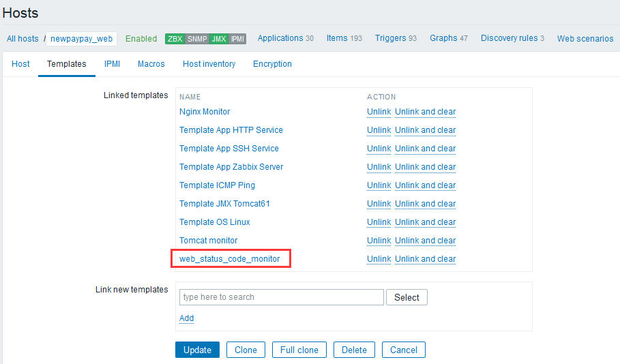
Task: Open Applications 30 link
Action: (286, 38)
